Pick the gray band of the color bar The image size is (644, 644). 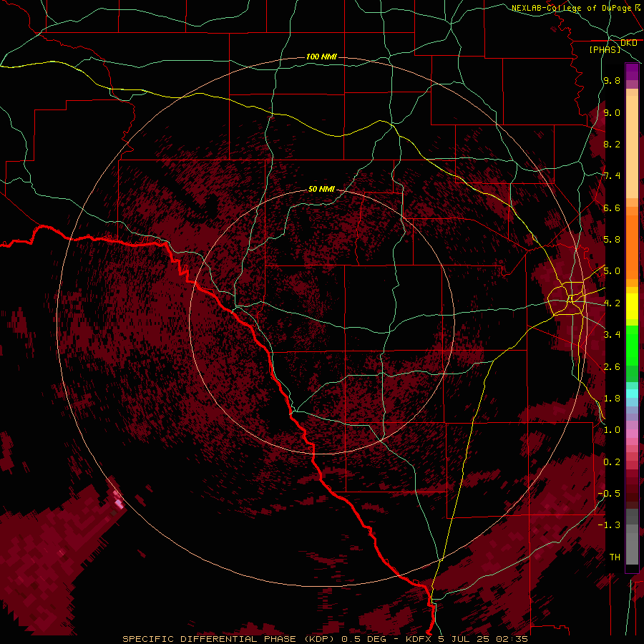[x=632, y=536]
